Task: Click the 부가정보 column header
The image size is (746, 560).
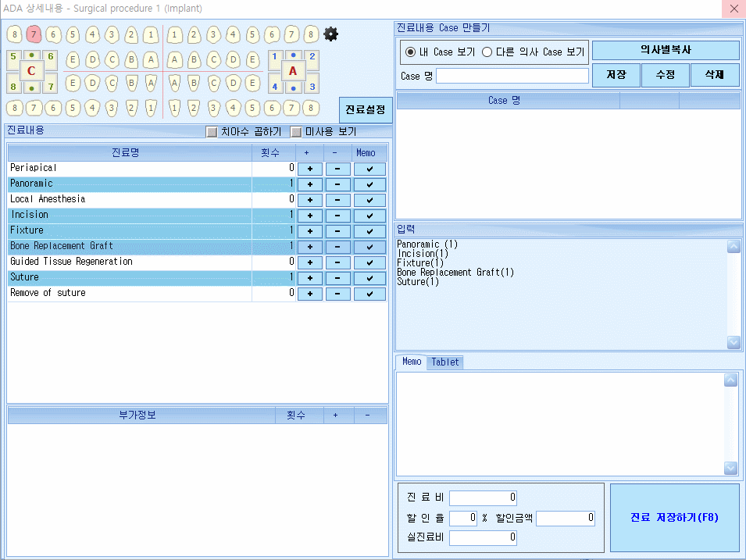Action: (141, 416)
